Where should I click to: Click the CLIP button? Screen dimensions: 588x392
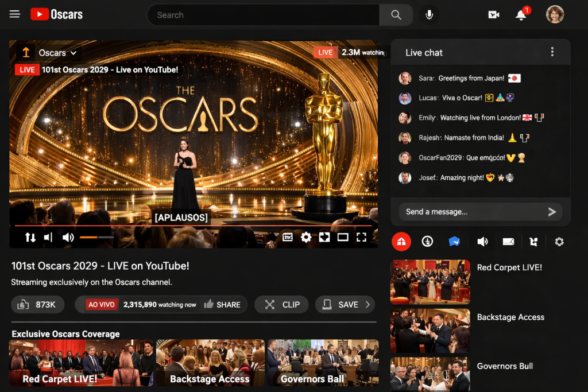(x=282, y=305)
